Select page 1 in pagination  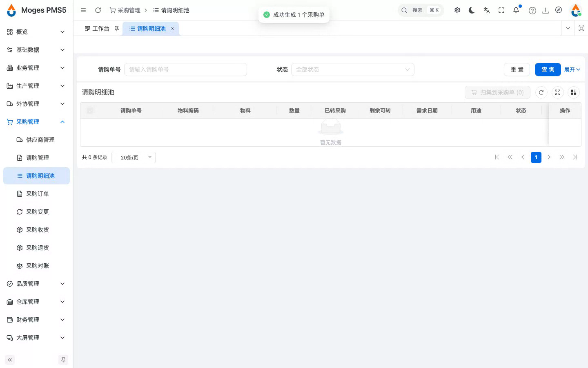pyautogui.click(x=536, y=157)
